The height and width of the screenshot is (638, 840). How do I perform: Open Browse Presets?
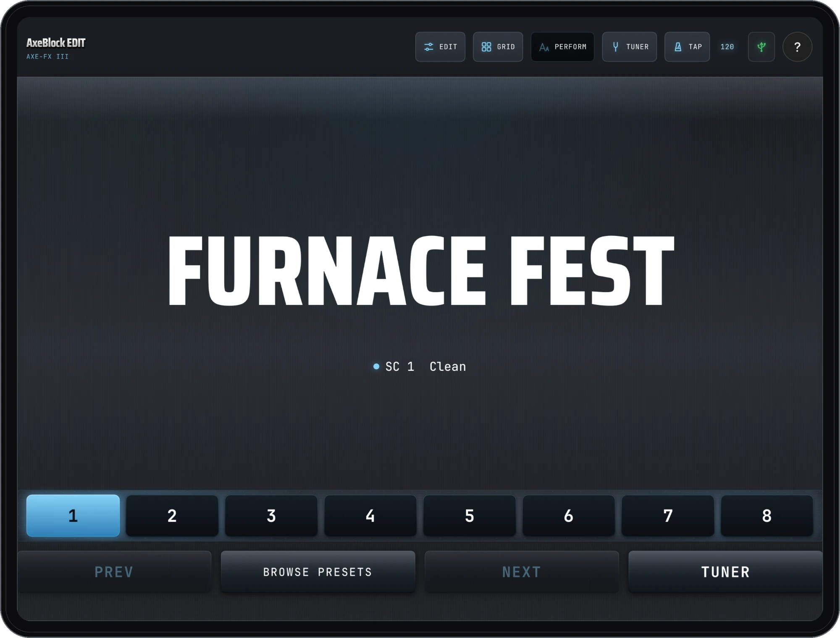click(x=318, y=572)
